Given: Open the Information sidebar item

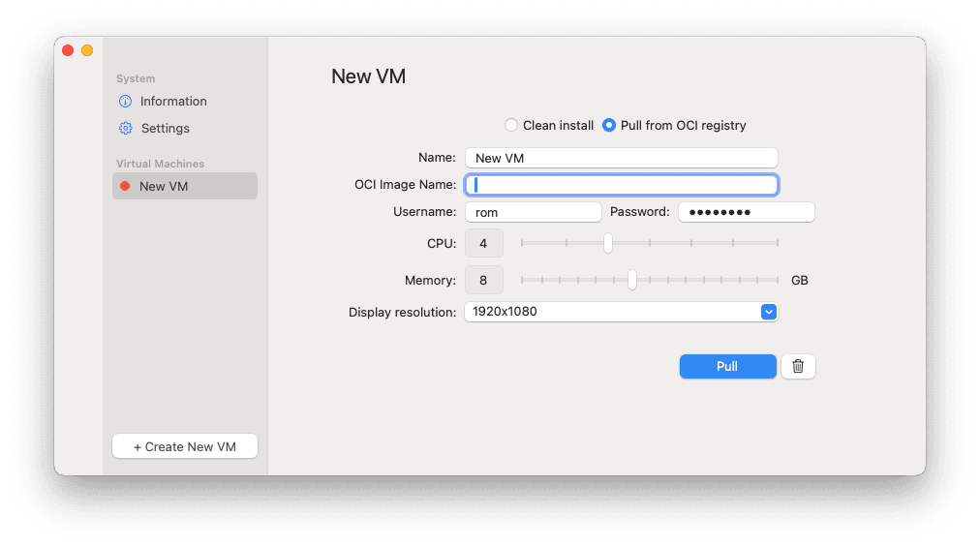Looking at the screenshot, I should point(173,102).
